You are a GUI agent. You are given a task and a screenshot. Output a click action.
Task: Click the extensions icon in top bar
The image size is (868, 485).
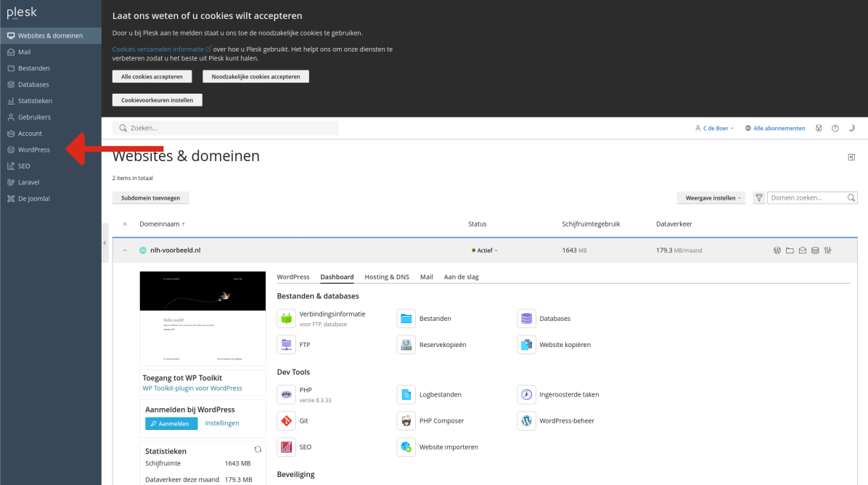[x=819, y=128]
